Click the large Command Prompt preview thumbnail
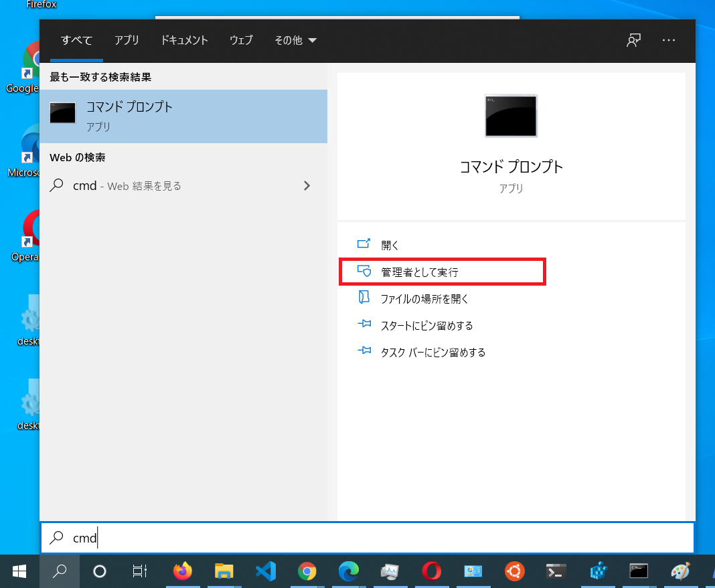The image size is (715, 588). point(511,116)
